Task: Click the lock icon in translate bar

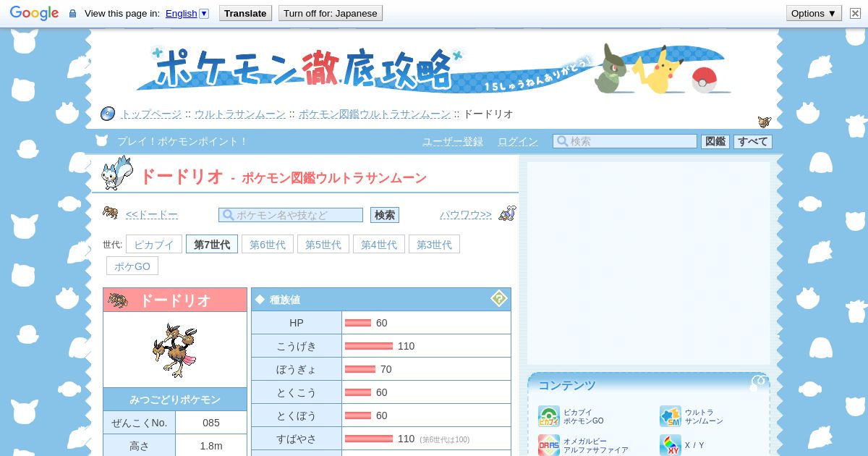Action: pyautogui.click(x=72, y=14)
